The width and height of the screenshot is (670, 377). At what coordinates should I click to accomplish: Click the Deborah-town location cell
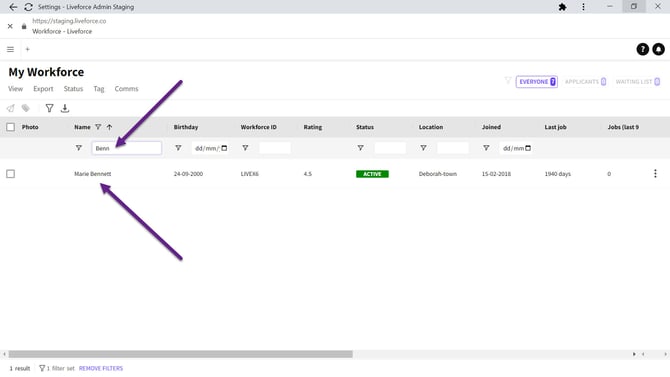pos(438,174)
